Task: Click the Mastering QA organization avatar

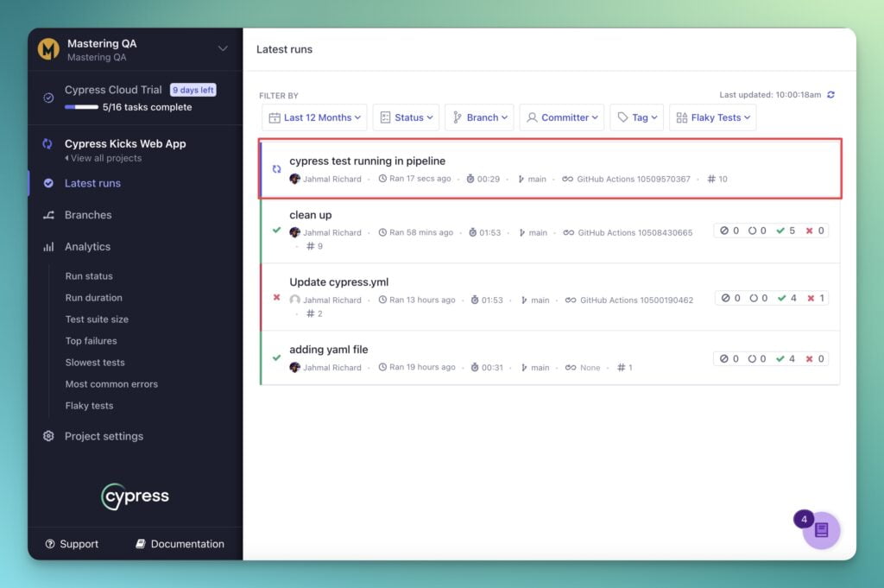Action: click(48, 49)
